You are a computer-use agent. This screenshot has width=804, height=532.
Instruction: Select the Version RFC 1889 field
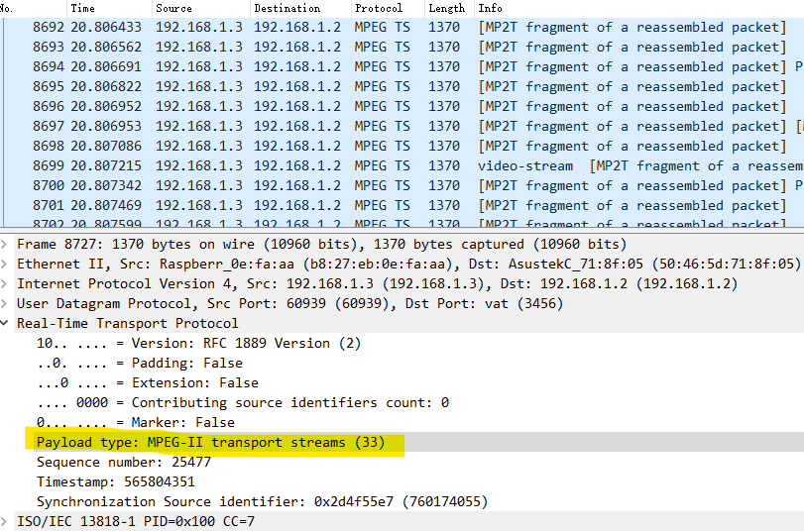click(198, 343)
